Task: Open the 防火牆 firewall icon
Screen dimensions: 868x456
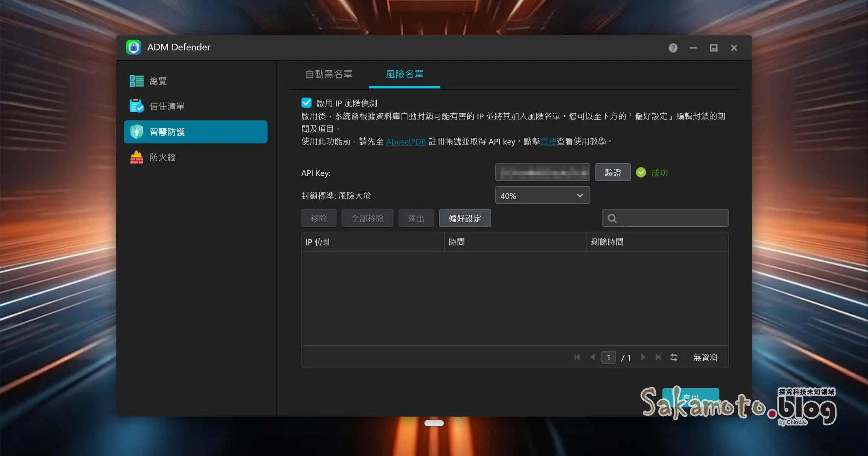Action: click(x=137, y=157)
